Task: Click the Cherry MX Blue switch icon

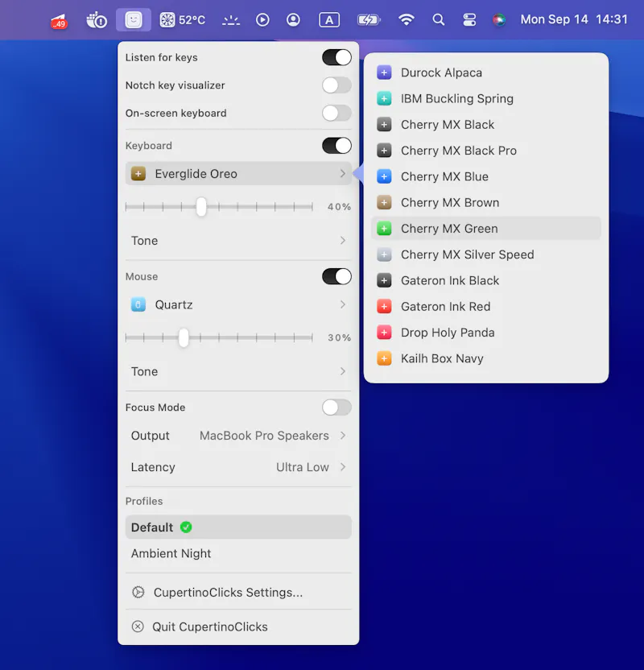Action: pos(384,176)
